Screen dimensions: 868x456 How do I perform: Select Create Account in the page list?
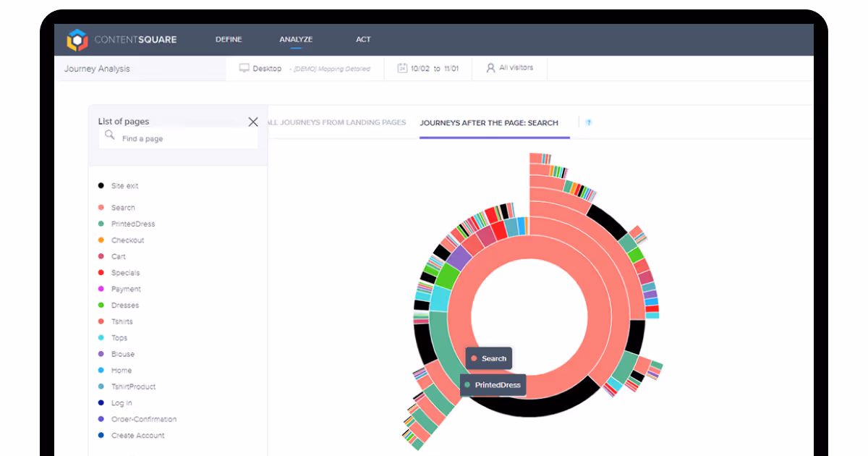(138, 436)
